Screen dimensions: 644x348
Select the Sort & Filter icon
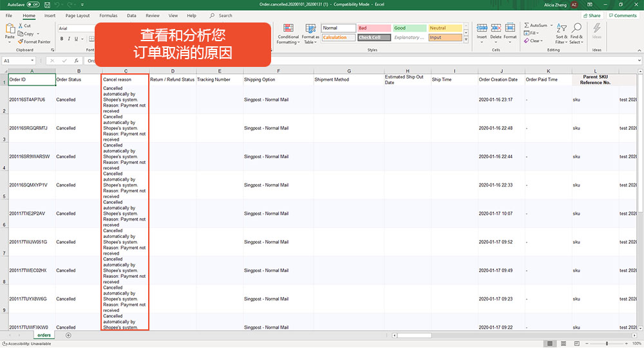(x=561, y=28)
